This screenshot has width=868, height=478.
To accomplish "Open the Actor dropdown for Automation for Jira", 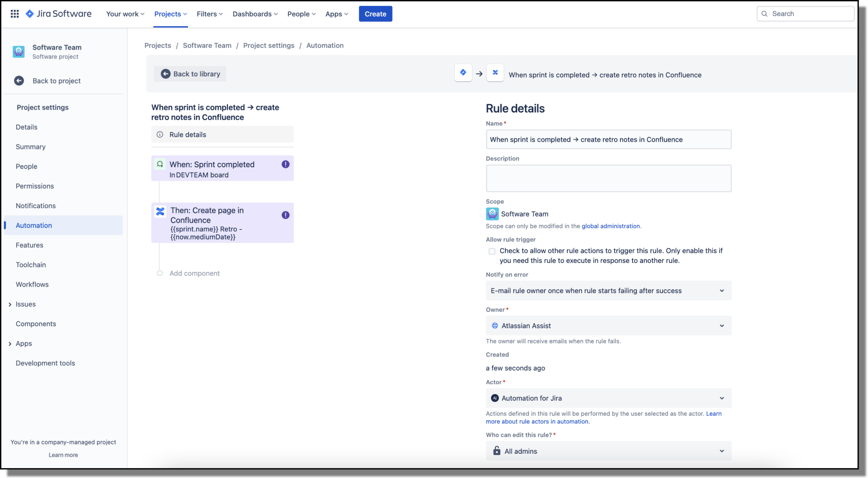I will pos(608,398).
